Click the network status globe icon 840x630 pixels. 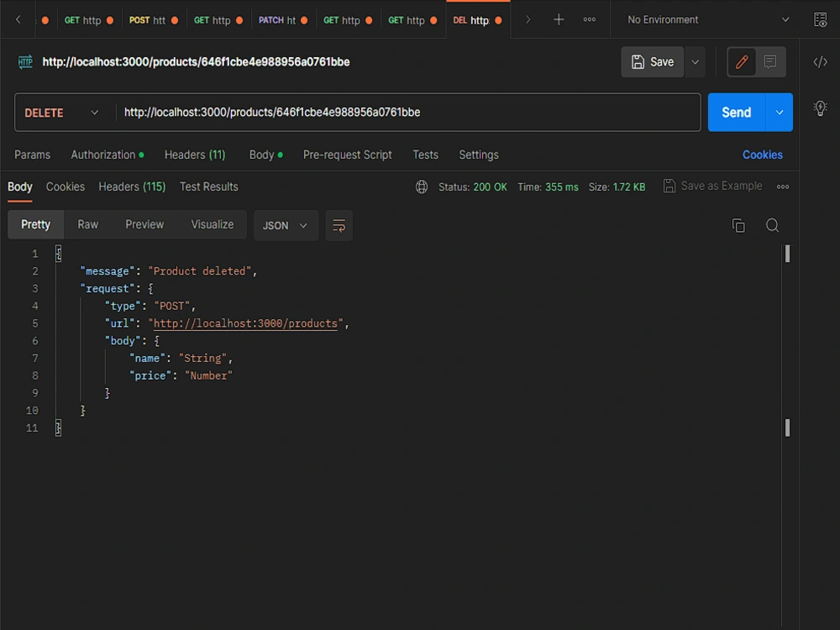(421, 186)
